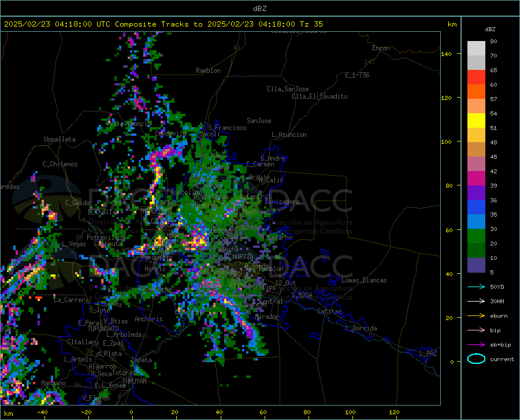This screenshot has width=520, height=420.
Task: Click the '50YD' legend label
Action: (x=497, y=287)
